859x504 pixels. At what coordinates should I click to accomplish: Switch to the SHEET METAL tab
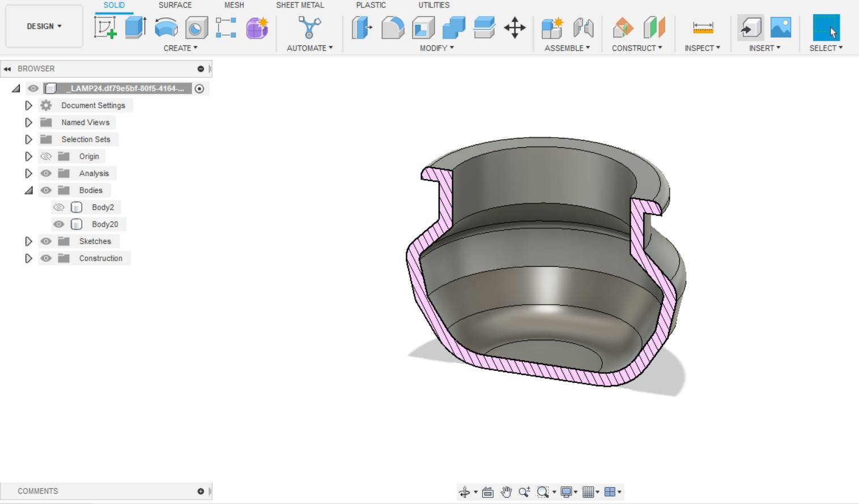pyautogui.click(x=300, y=5)
